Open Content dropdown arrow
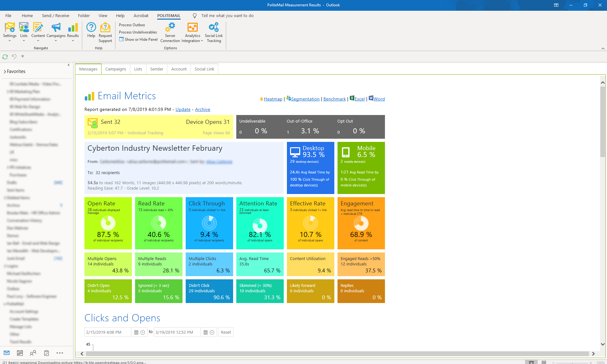This screenshot has width=607, height=364. (38, 40)
